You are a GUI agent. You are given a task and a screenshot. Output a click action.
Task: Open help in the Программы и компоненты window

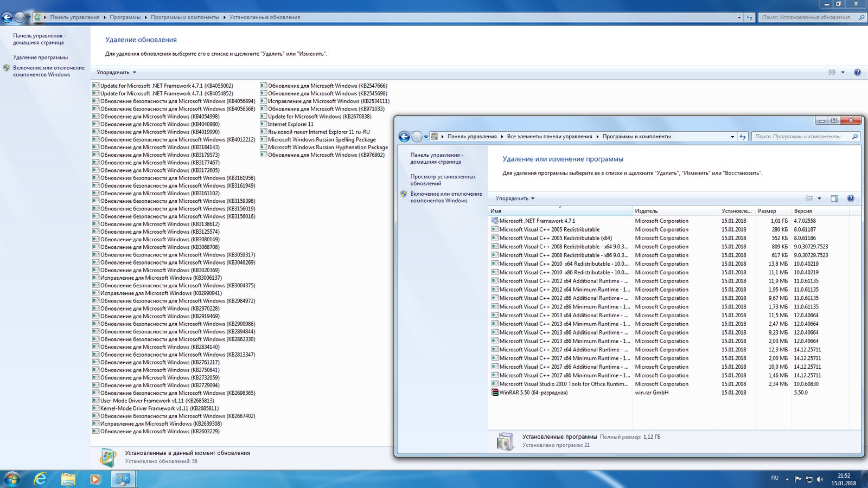(x=851, y=198)
